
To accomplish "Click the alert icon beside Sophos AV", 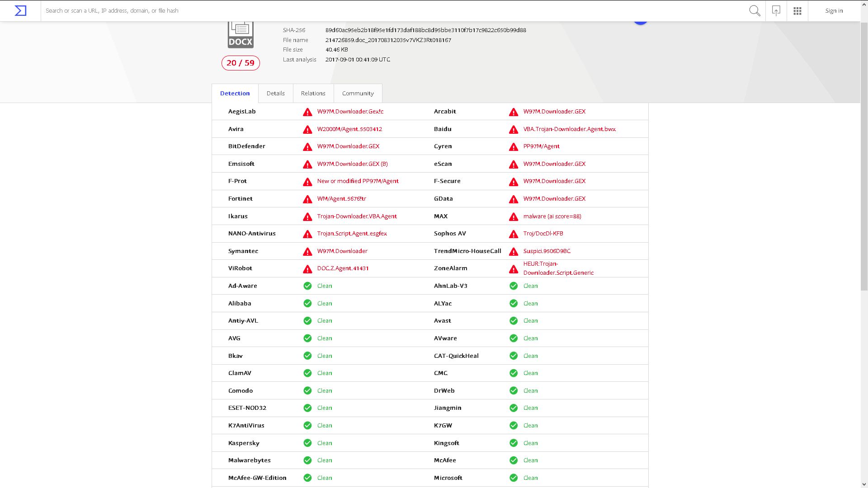I will coord(514,234).
